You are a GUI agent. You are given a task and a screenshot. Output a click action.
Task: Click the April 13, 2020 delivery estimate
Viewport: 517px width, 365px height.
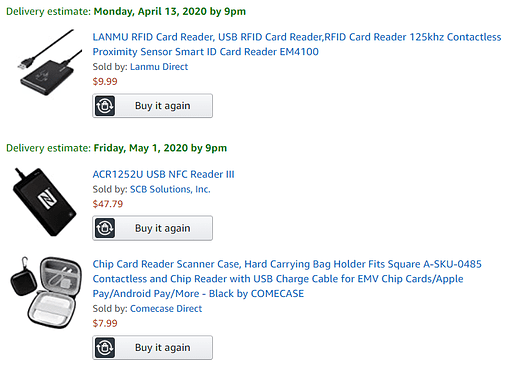126,11
